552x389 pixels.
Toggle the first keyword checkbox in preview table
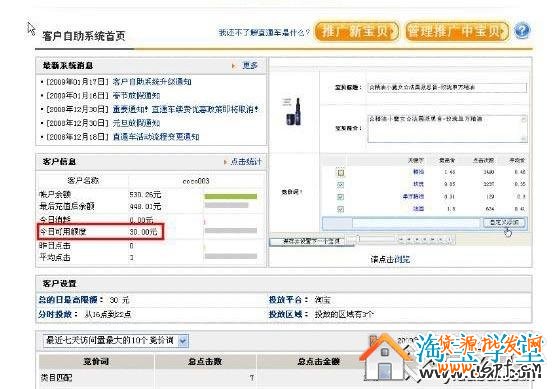[x=340, y=172]
